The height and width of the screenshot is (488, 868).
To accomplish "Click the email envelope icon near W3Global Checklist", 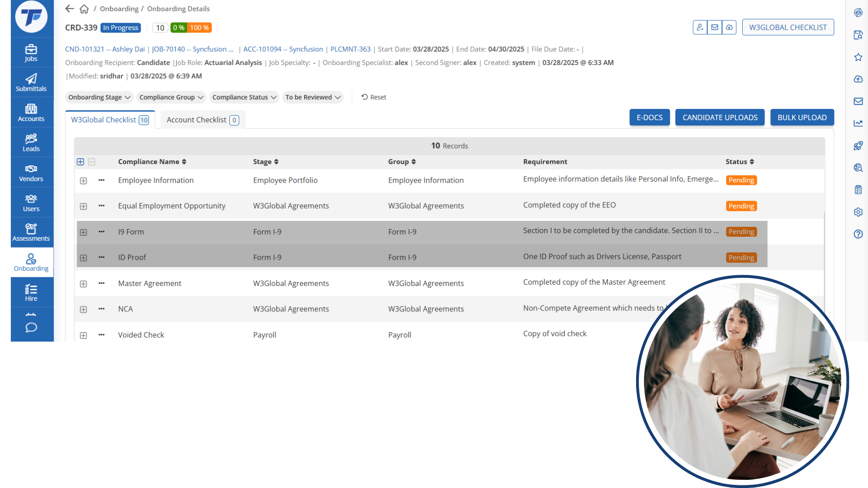I will (x=715, y=27).
